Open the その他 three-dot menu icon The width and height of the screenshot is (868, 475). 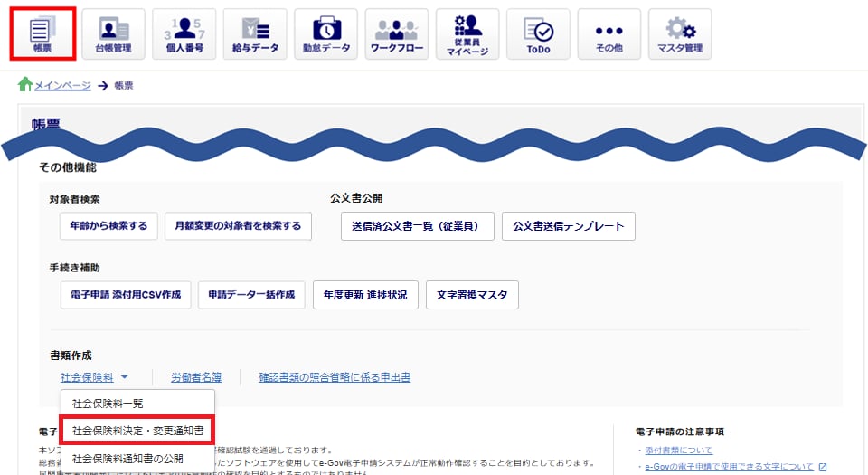click(x=609, y=34)
